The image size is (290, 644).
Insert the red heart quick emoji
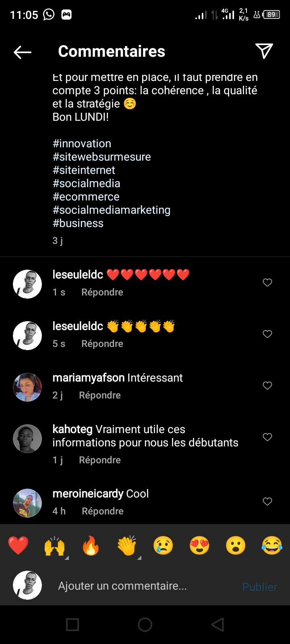[19, 546]
